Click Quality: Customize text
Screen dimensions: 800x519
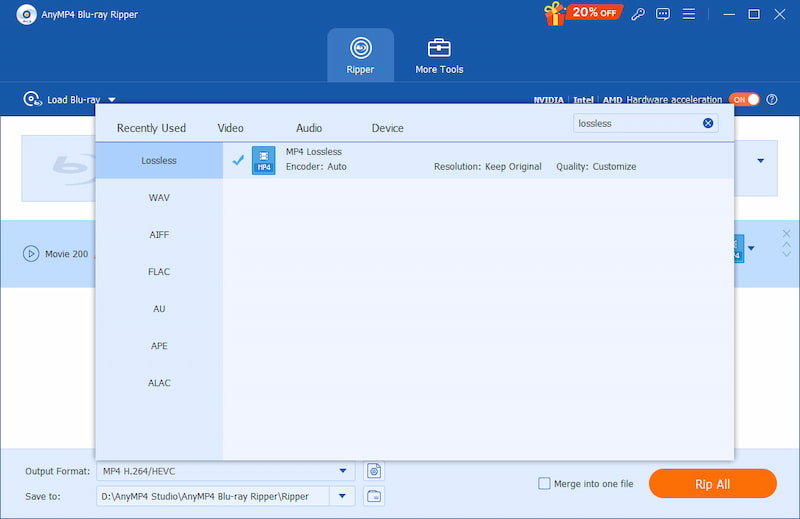pos(596,166)
